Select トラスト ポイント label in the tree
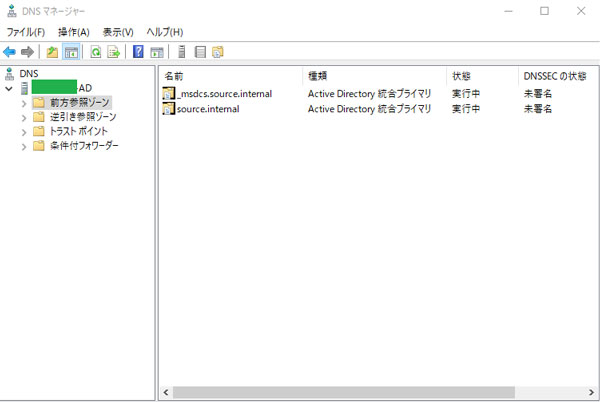 [x=78, y=131]
